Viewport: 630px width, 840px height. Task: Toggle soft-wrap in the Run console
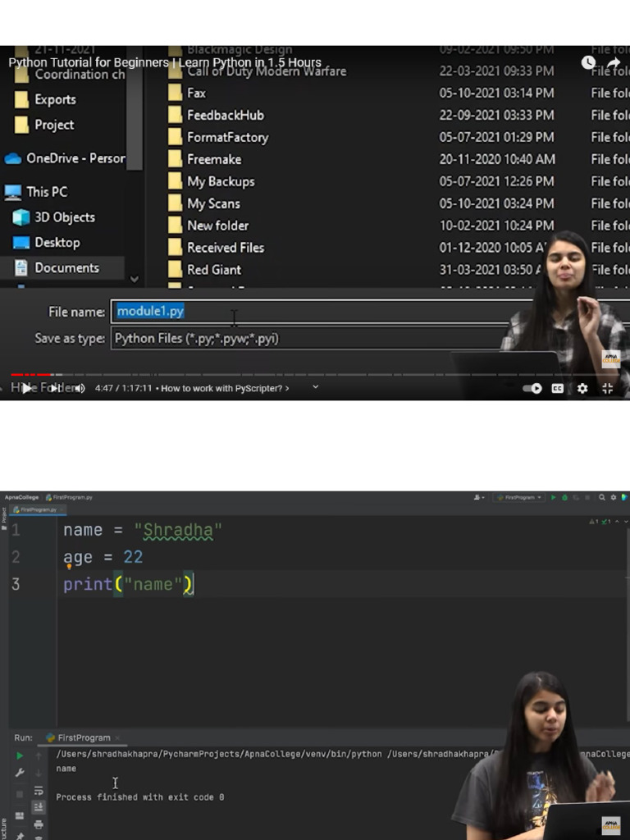(x=38, y=791)
